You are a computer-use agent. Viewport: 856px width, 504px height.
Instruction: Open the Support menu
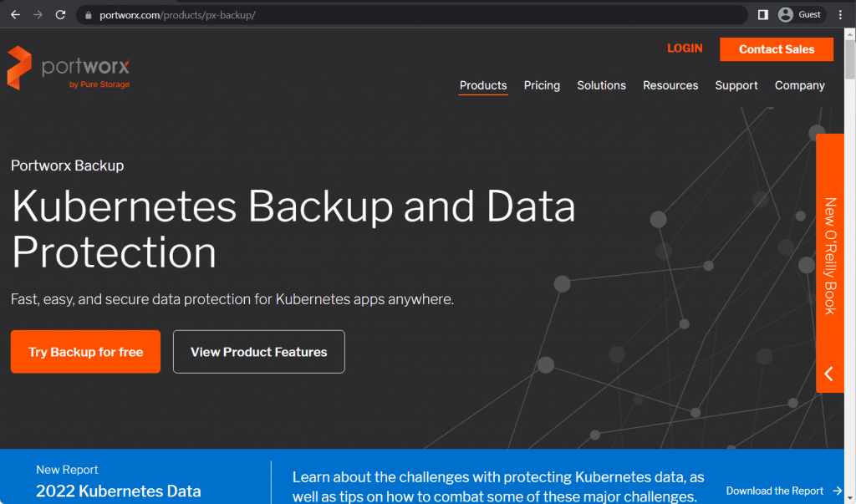click(736, 85)
